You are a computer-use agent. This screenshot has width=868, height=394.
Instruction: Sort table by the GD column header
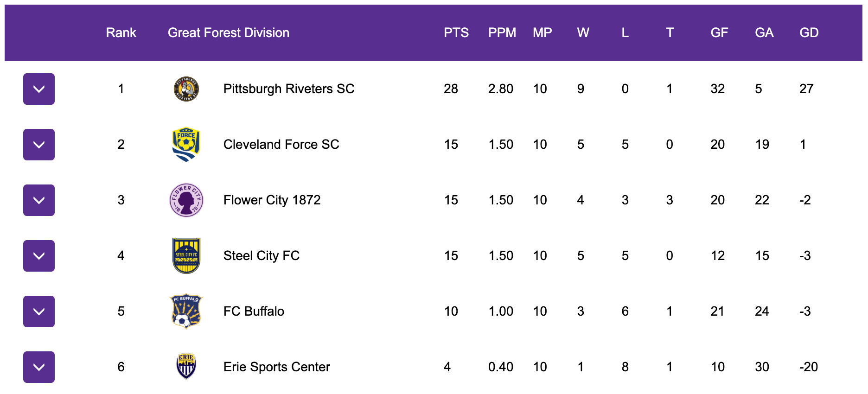tap(809, 32)
